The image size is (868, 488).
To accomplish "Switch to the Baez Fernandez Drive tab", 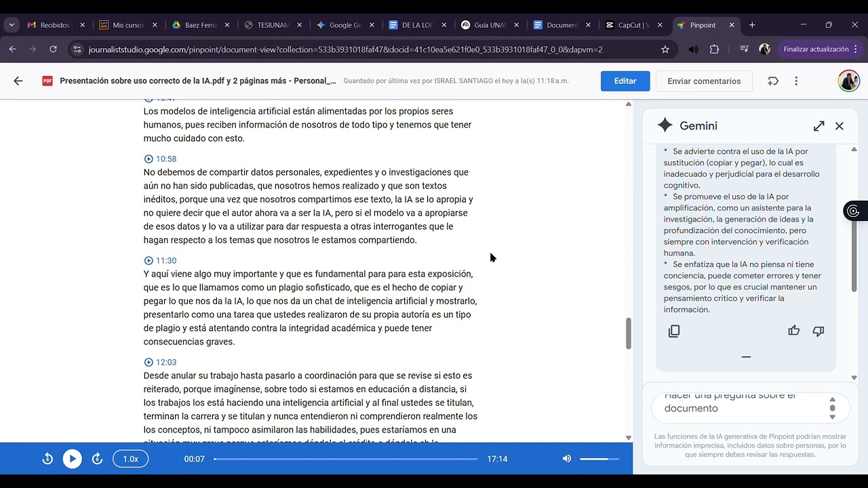I will (x=200, y=25).
